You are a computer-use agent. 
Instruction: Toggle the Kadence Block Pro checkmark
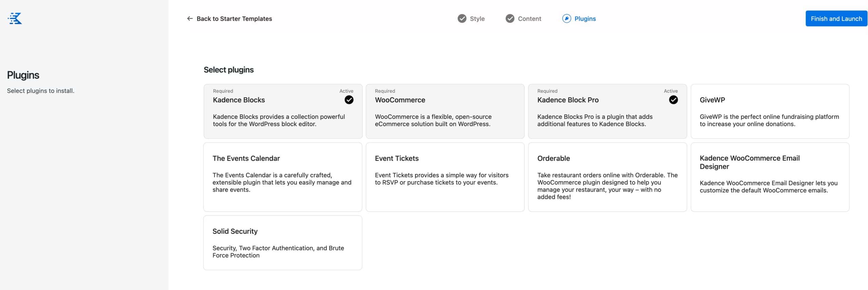(673, 100)
